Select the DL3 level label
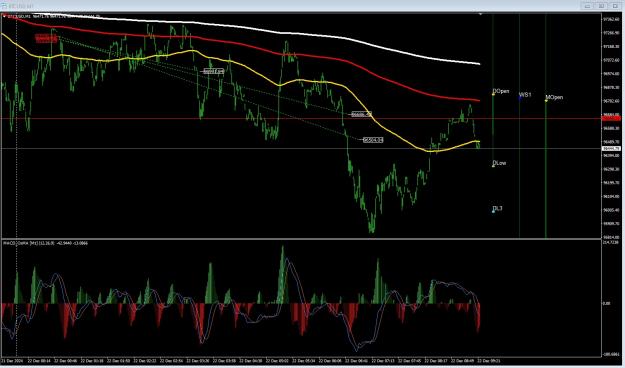Image resolution: width=625 pixels, height=368 pixels. click(x=498, y=209)
